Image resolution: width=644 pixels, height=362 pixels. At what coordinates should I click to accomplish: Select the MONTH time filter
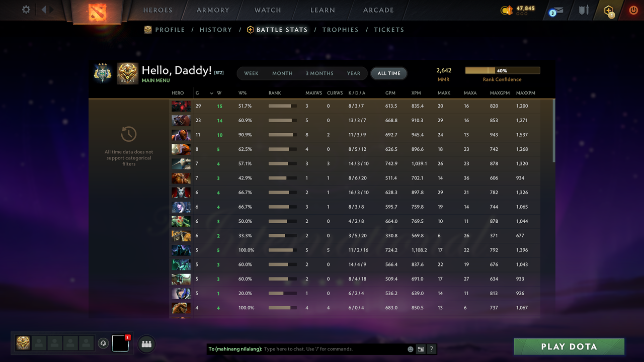point(282,73)
